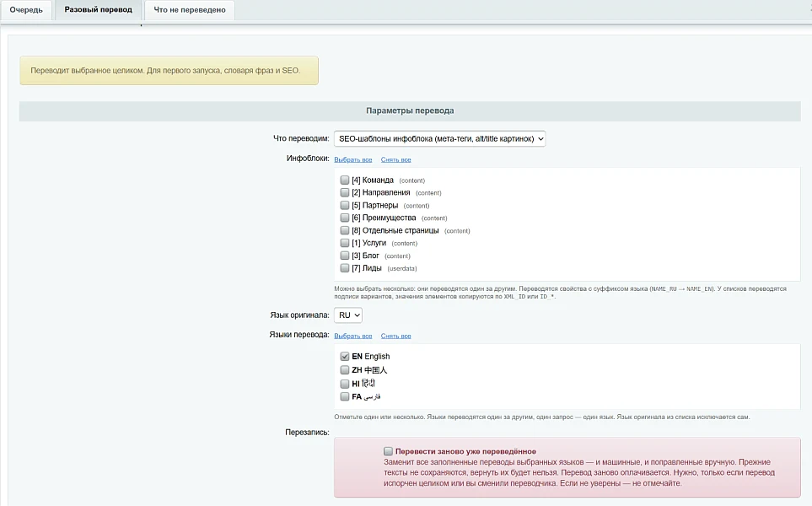812x506 pixels.
Task: Click the Отдельные страницы label text
Action: coord(395,230)
